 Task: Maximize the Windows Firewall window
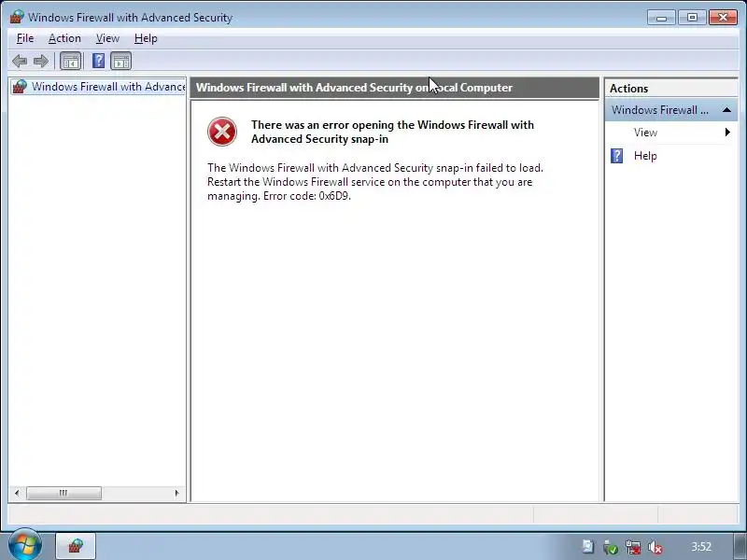click(x=692, y=18)
